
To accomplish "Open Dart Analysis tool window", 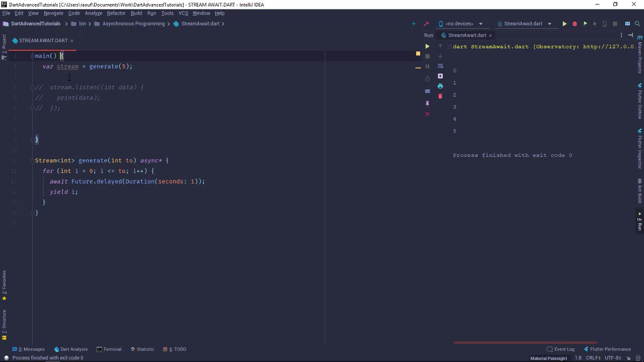I will coord(70,349).
